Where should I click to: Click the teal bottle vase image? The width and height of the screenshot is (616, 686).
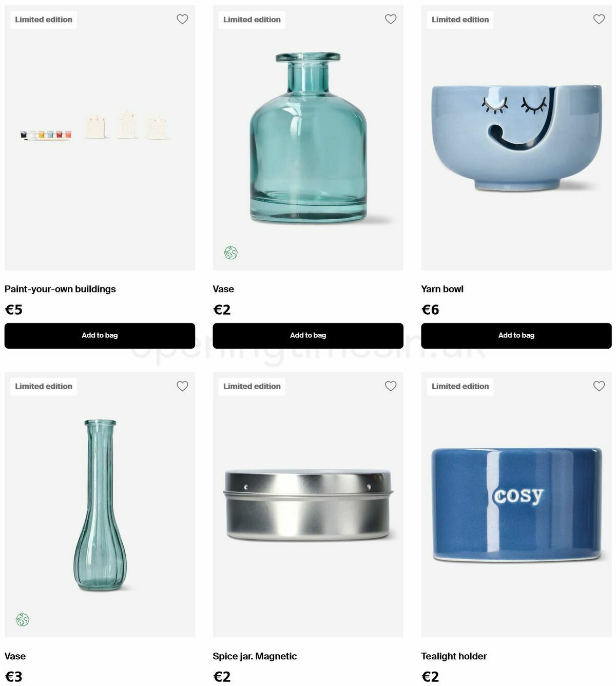tap(308, 137)
